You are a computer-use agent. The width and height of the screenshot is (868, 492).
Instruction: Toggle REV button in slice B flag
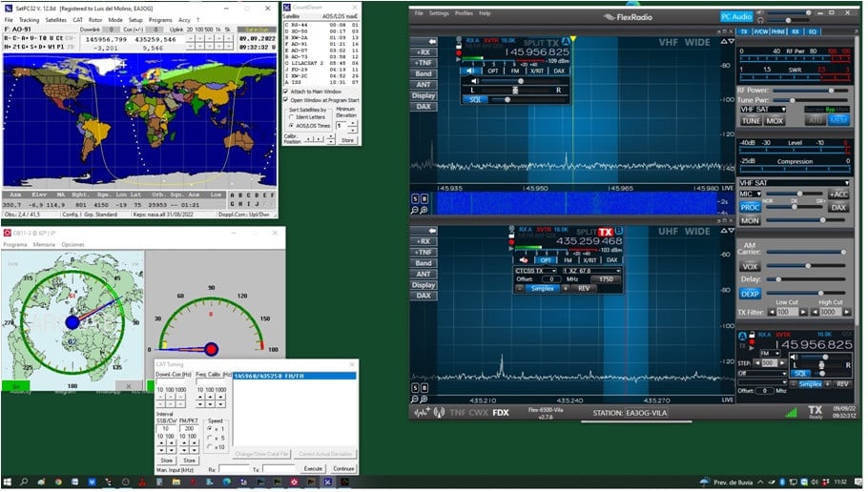tap(584, 288)
